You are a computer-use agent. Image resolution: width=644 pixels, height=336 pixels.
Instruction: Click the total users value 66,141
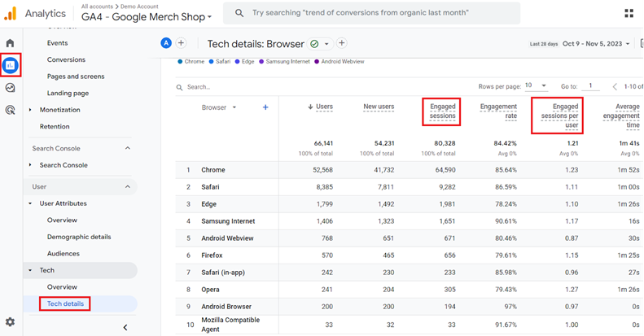323,143
